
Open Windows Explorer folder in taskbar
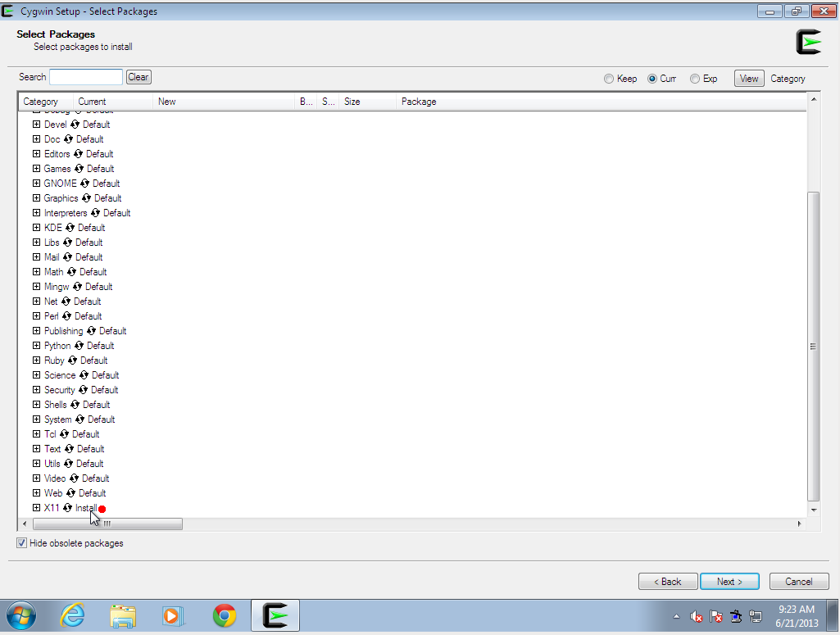pyautogui.click(x=123, y=615)
